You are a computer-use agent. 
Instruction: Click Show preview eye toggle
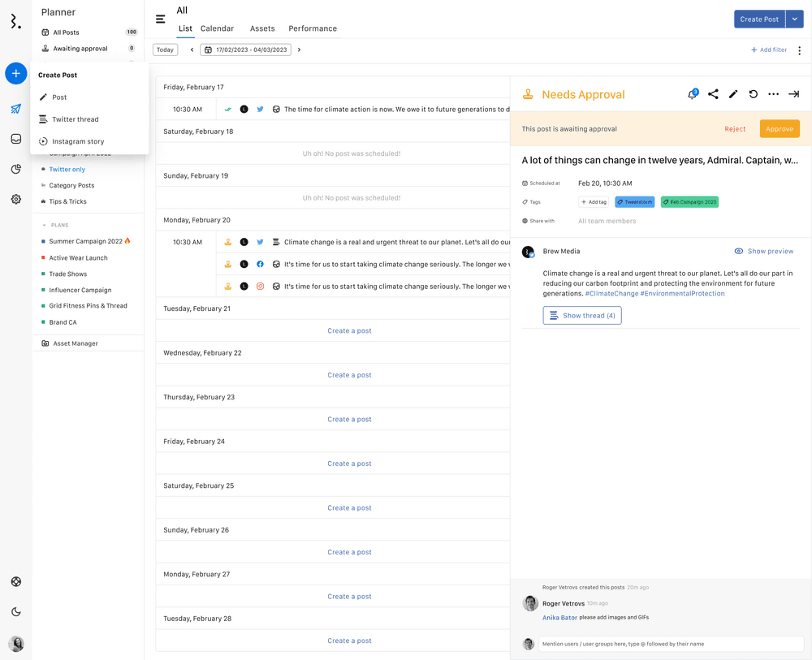[x=763, y=252]
